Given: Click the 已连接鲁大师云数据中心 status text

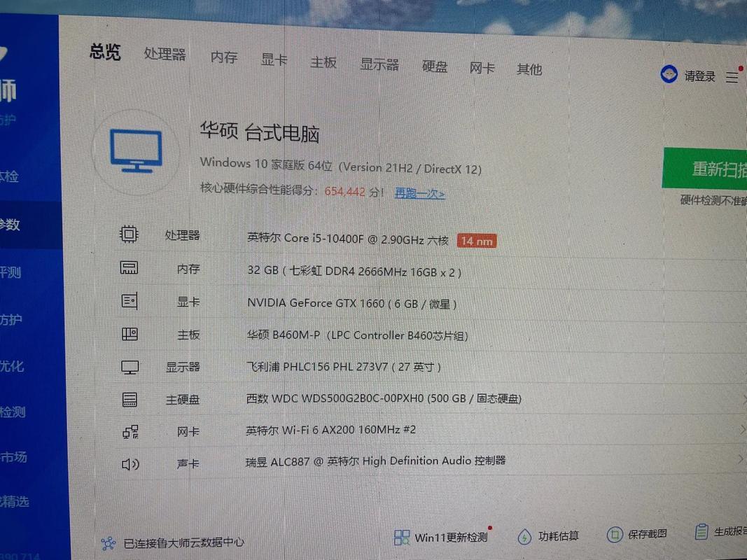Looking at the screenshot, I should click(x=183, y=542).
